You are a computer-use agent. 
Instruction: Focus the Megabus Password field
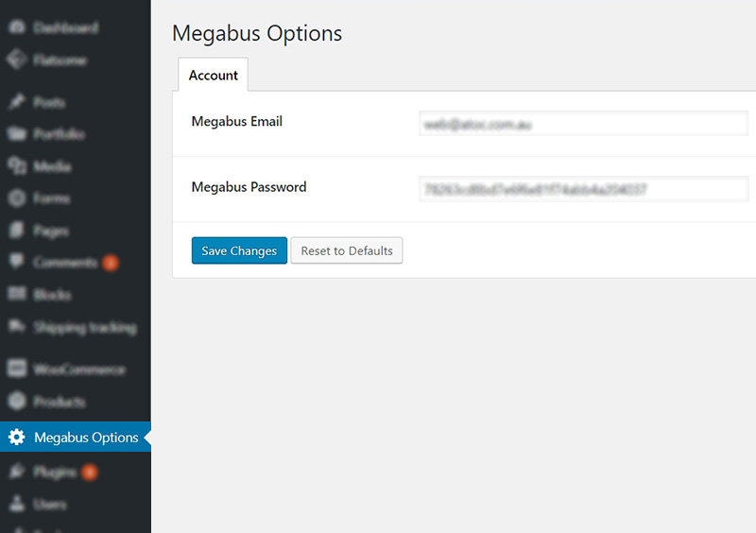pyautogui.click(x=583, y=189)
